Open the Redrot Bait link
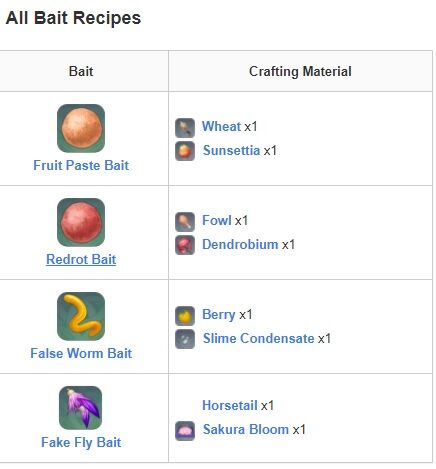436x469 pixels. (81, 259)
